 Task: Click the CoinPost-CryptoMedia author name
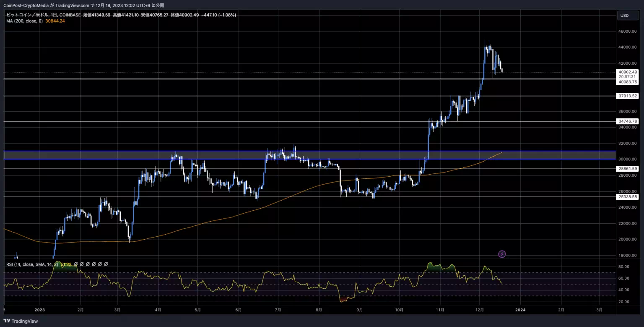tap(26, 5)
